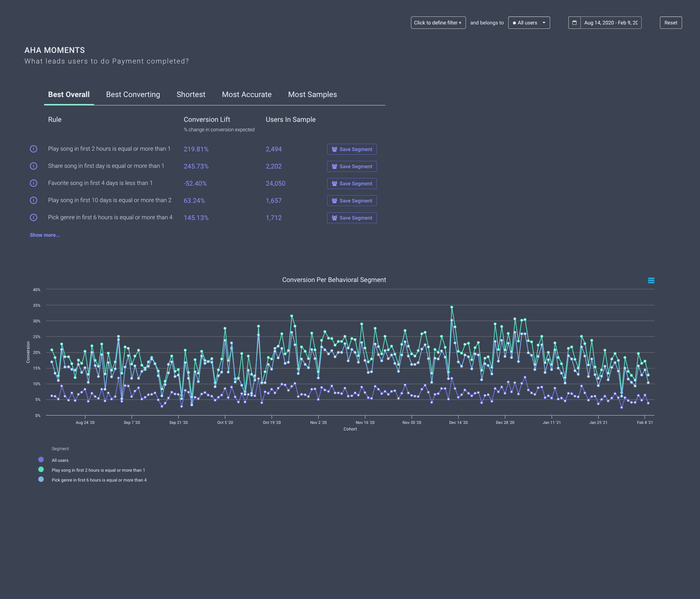Expand list with Show more...
700x599 pixels.
[45, 235]
